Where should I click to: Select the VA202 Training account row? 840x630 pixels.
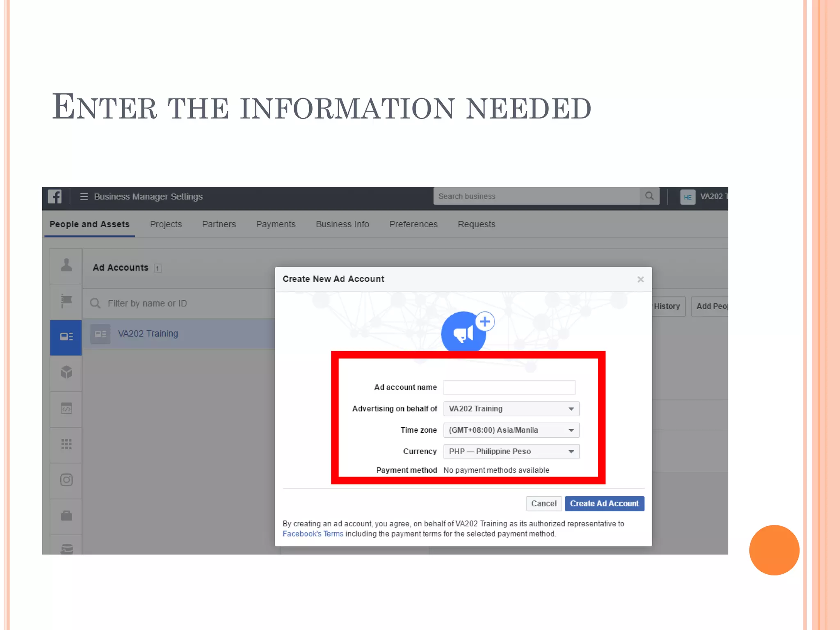[179, 334]
